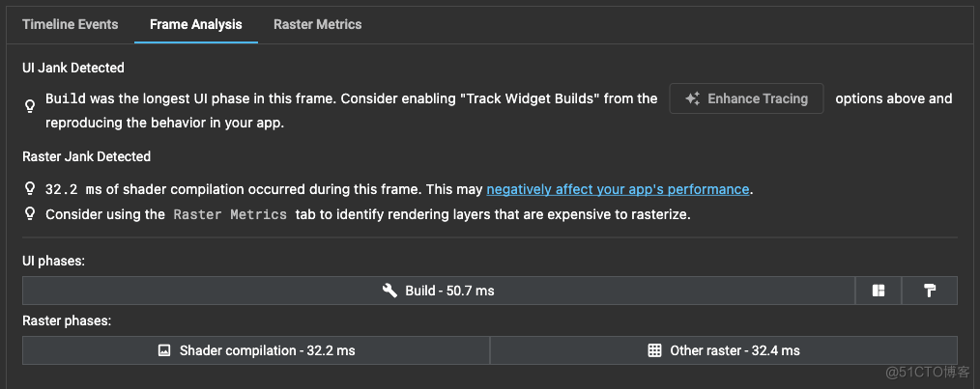Select the Paint phase roller icon segment
The image size is (980, 389).
(x=930, y=291)
